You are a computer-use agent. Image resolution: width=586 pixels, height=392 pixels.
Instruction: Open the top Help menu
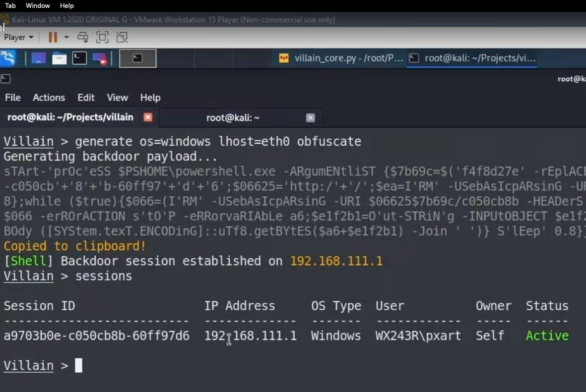(x=67, y=5)
